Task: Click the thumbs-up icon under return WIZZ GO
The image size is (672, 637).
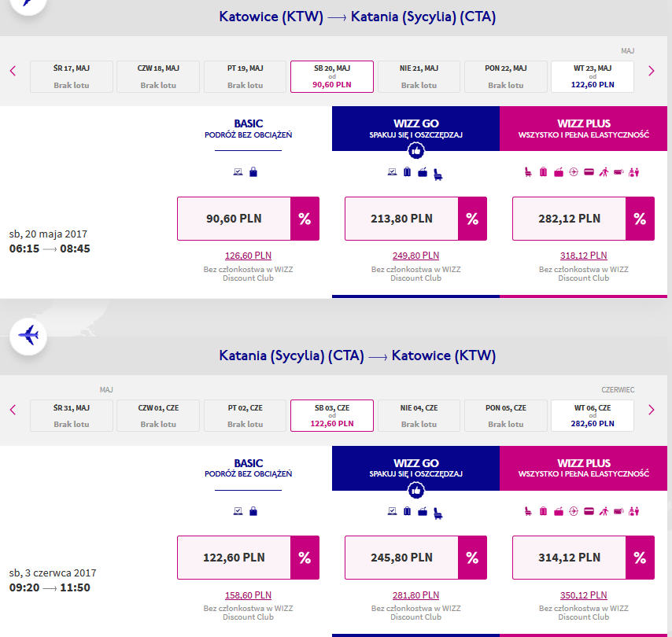Action: tap(415, 491)
